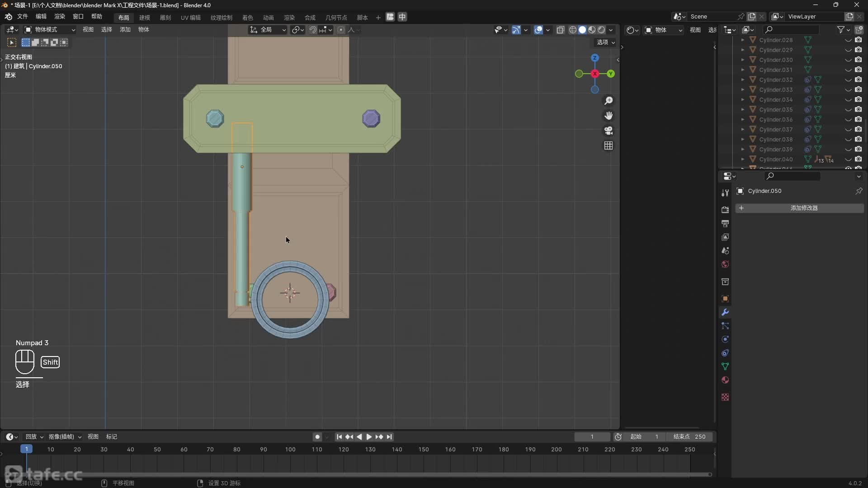The height and width of the screenshot is (488, 868).
Task: Open the viewport Add menu
Action: (125, 30)
